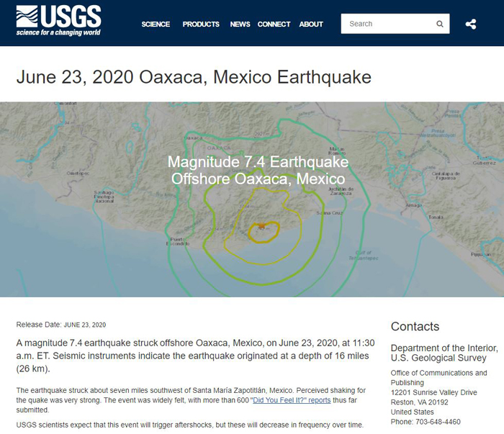Click the search magnifier icon

pyautogui.click(x=440, y=24)
